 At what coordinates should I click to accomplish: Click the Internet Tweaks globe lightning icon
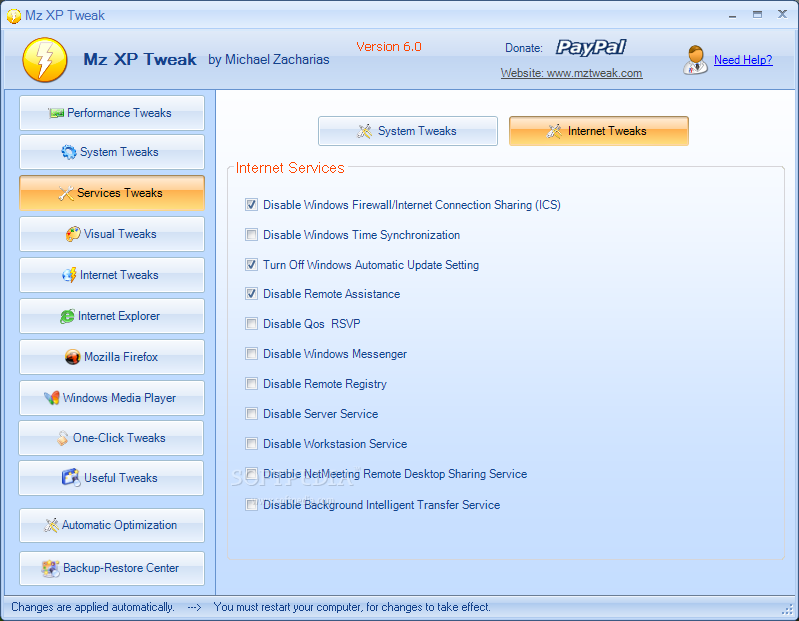69,275
